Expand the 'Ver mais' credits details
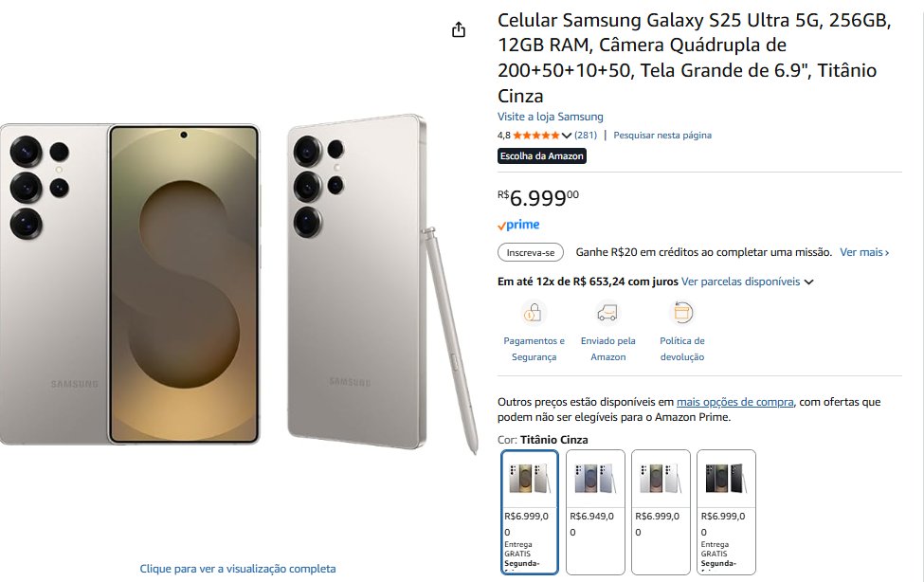The width and height of the screenshot is (924, 582). point(864,252)
